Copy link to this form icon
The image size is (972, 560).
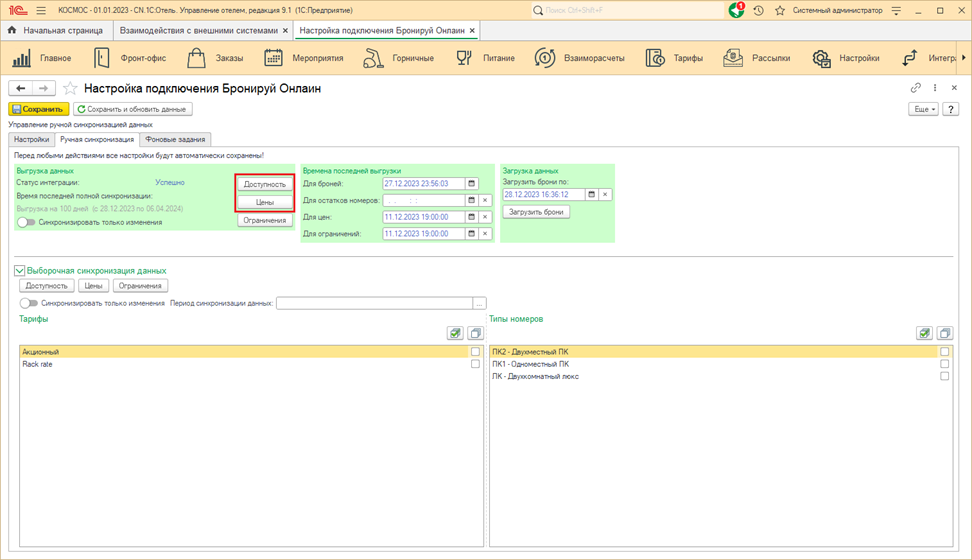tap(916, 88)
